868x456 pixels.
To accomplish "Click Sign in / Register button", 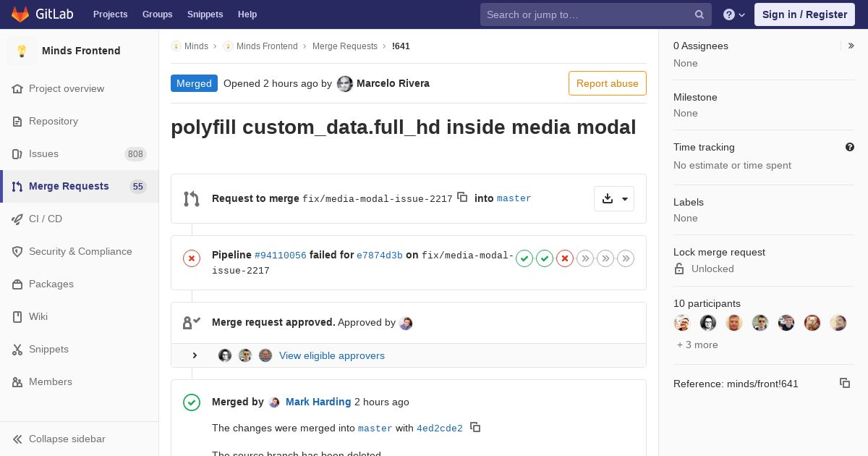I will coord(804,14).
